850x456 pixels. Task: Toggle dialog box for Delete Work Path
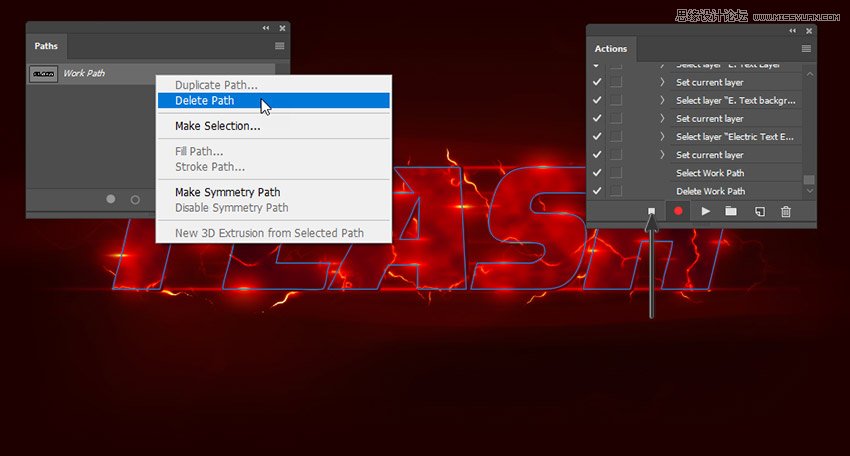(616, 191)
